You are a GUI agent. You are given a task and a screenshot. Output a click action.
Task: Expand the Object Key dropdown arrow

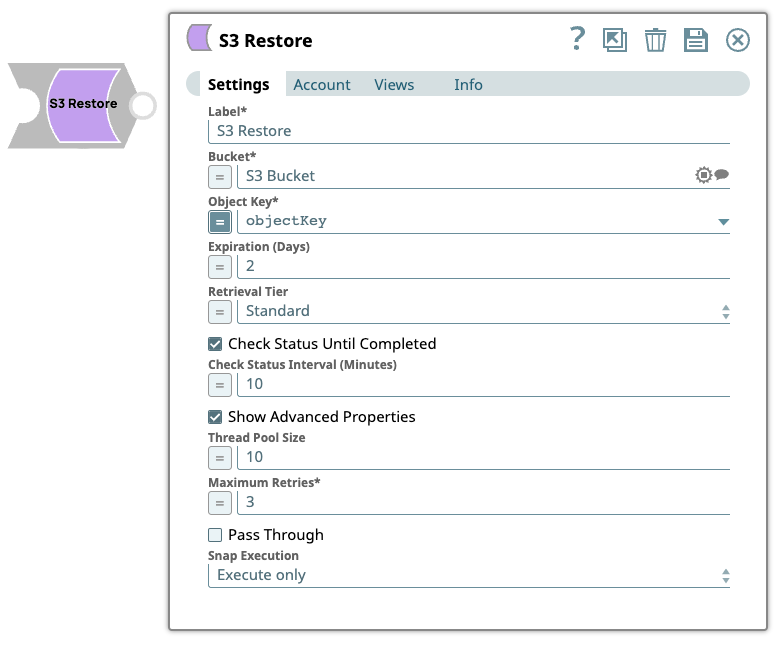click(x=724, y=222)
